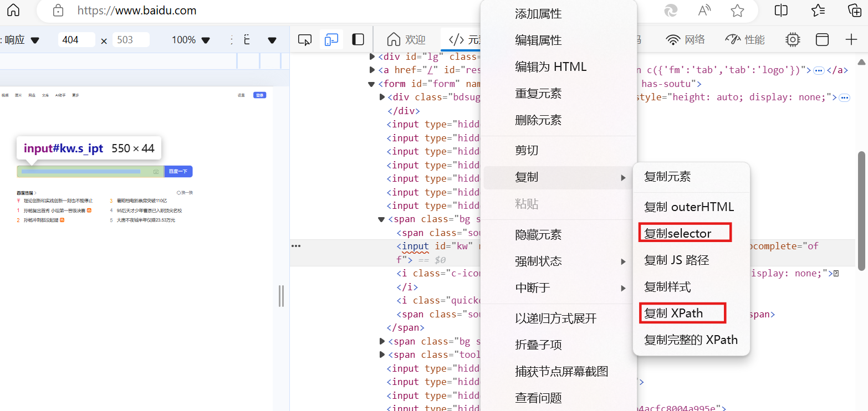Image resolution: width=868 pixels, height=411 pixels.
Task: Collapse the form id="form" node
Action: coord(372,84)
